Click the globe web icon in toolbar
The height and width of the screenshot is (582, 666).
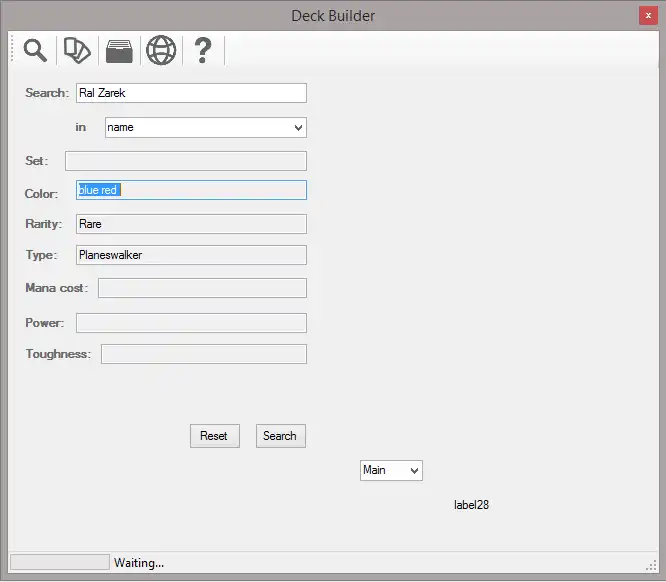161,51
